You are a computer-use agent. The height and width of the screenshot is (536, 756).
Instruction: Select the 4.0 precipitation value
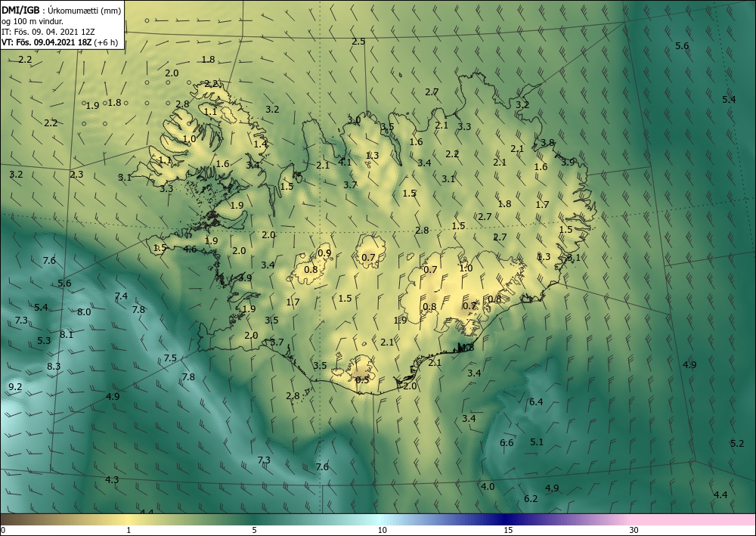click(488, 486)
